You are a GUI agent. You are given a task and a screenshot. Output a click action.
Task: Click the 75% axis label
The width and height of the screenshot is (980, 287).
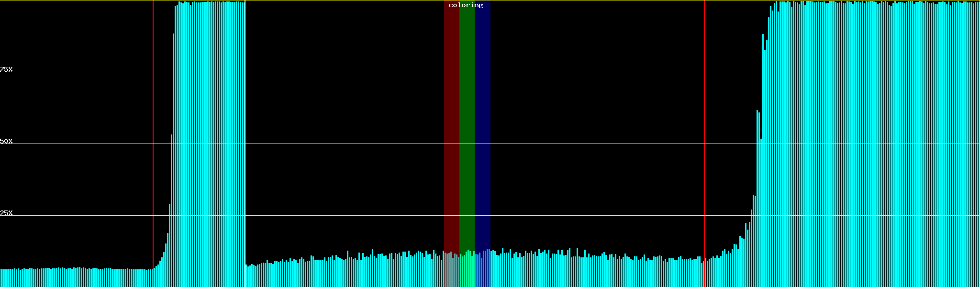[x=6, y=69]
